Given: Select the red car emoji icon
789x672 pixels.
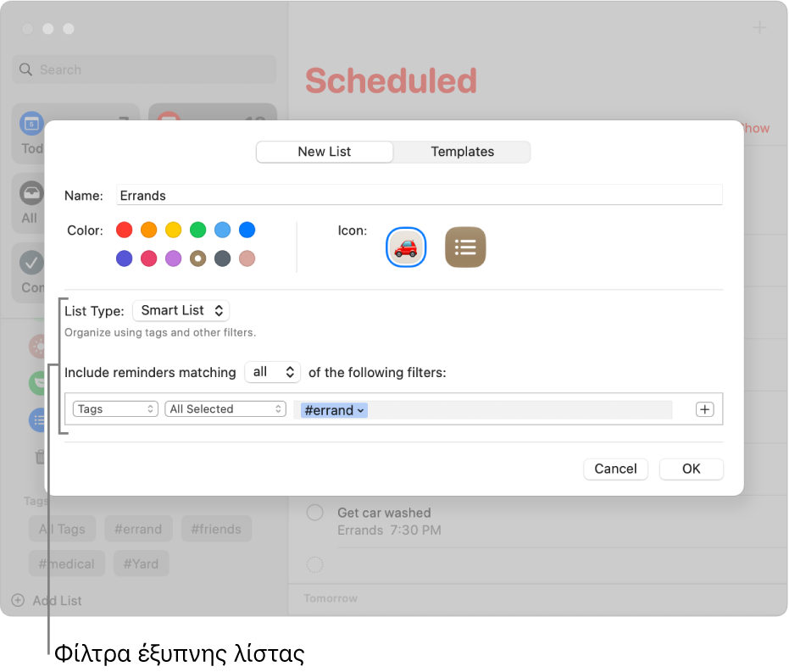Looking at the screenshot, I should tap(406, 247).
